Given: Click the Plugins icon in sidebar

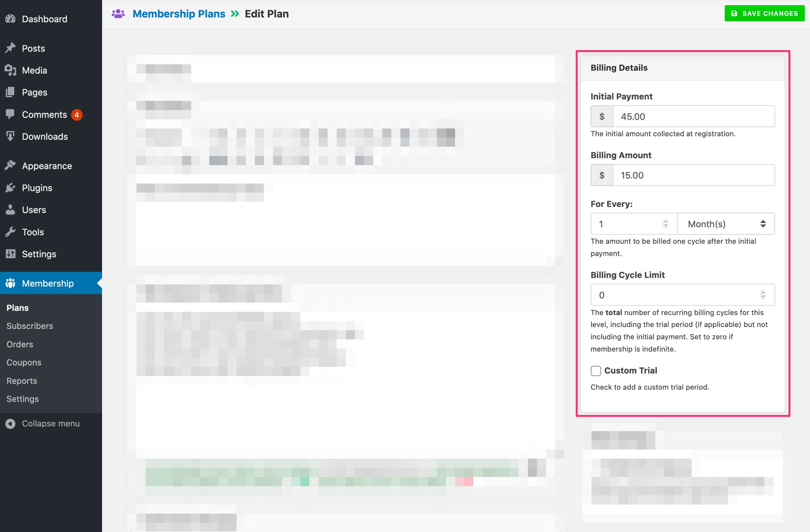Looking at the screenshot, I should 10,188.
